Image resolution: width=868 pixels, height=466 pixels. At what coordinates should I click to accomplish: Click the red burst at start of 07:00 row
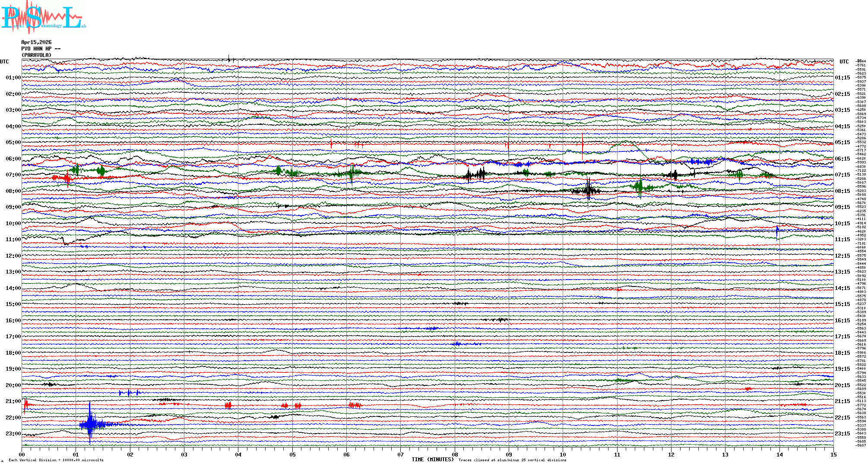64,177
